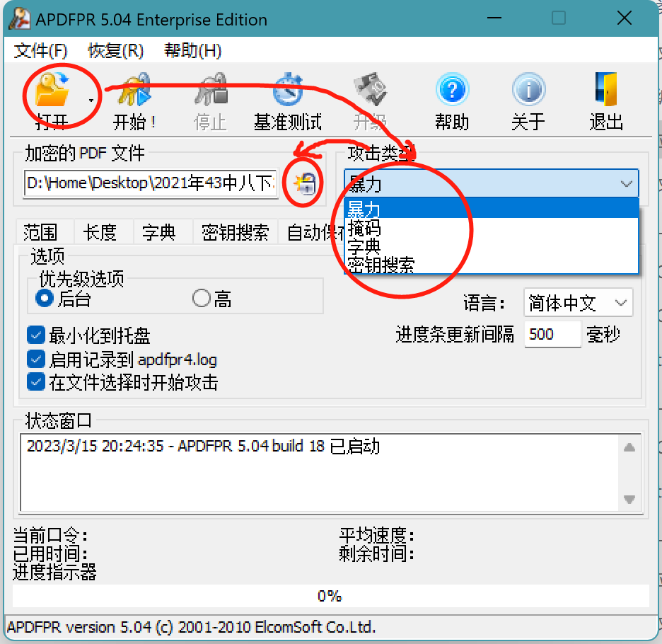This screenshot has width=662, height=644.
Task: Switch to the 字典 tab
Action: [x=159, y=232]
